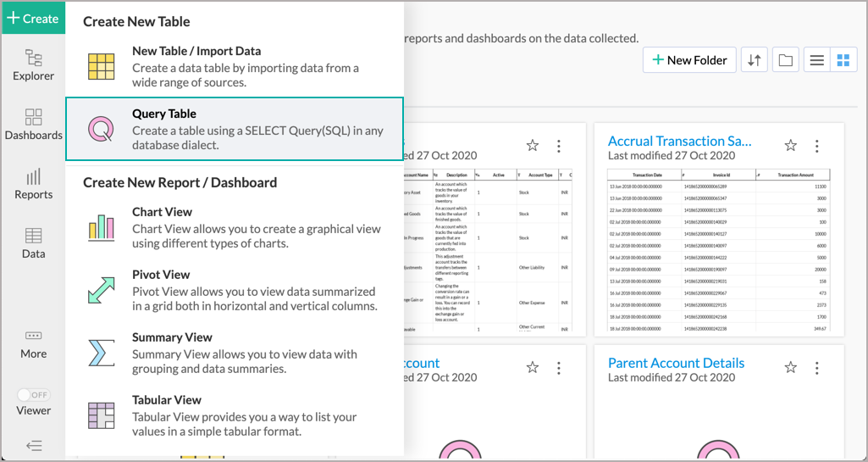
Task: Switch to list view layout
Action: [x=816, y=60]
